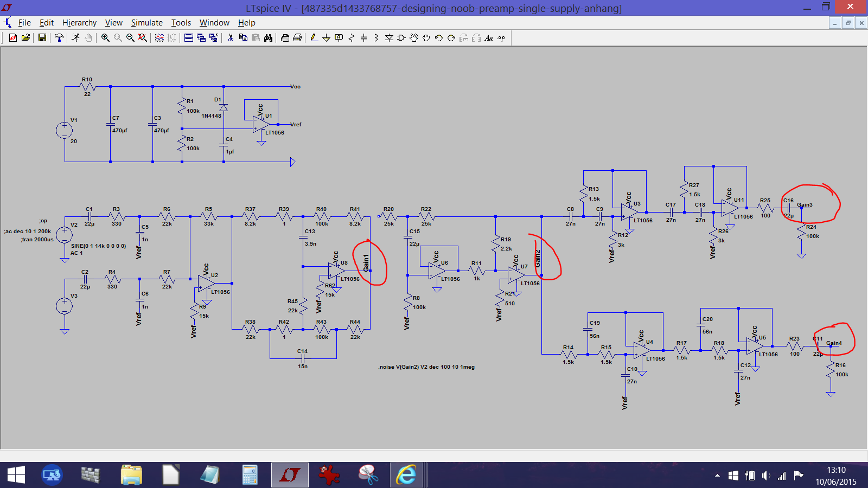Select the Text 'Aa' tool
Viewport: 868px width, 488px height.
coord(489,38)
